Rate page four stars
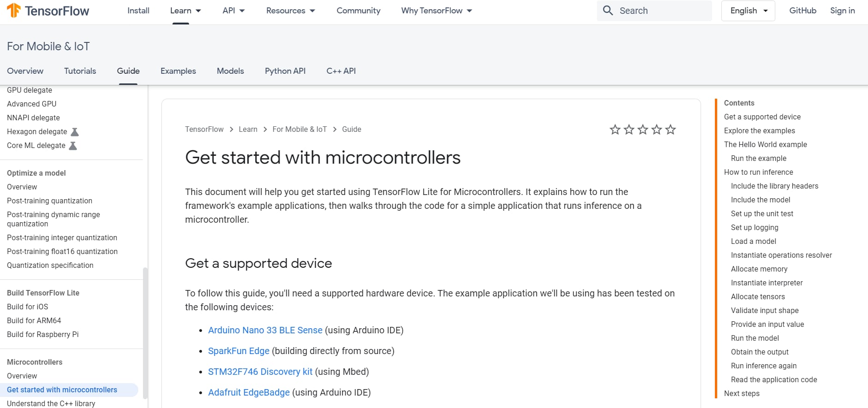Image resolution: width=868 pixels, height=408 pixels. pyautogui.click(x=656, y=130)
